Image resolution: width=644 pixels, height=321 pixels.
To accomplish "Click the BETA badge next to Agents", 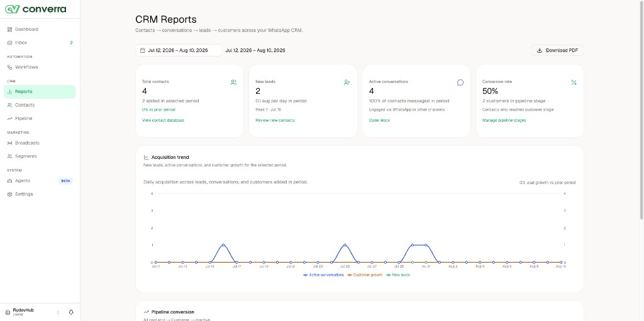I will (65, 181).
